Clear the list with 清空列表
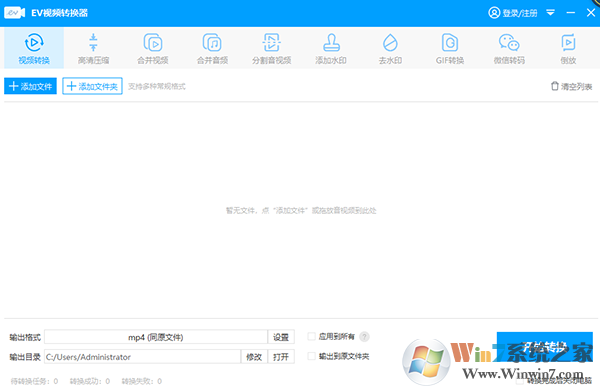 coord(571,86)
